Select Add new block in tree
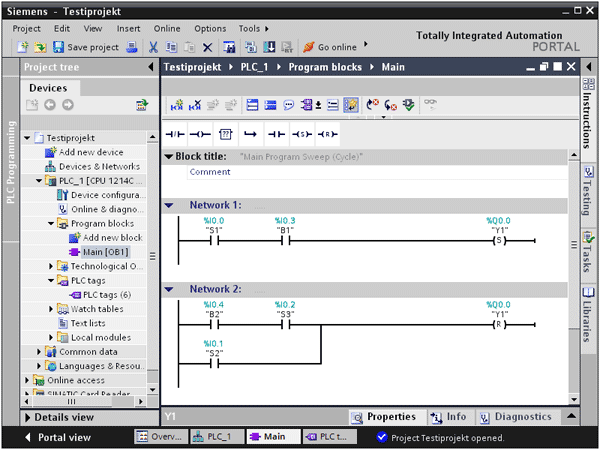The height and width of the screenshot is (450, 600). 106,238
